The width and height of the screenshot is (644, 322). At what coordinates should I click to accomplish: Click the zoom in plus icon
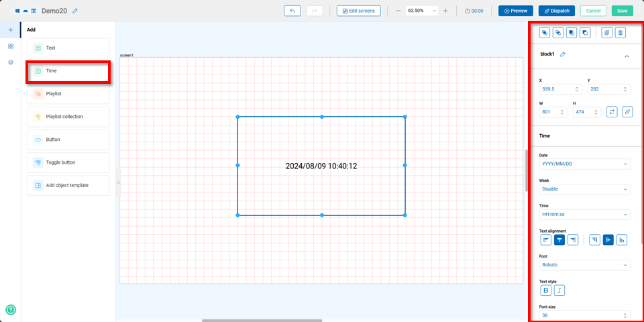[x=445, y=11]
